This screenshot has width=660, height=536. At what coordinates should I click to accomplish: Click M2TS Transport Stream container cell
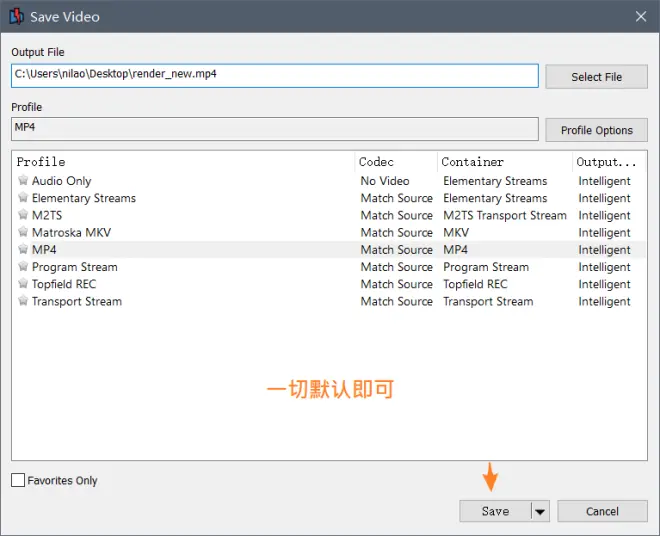(505, 215)
